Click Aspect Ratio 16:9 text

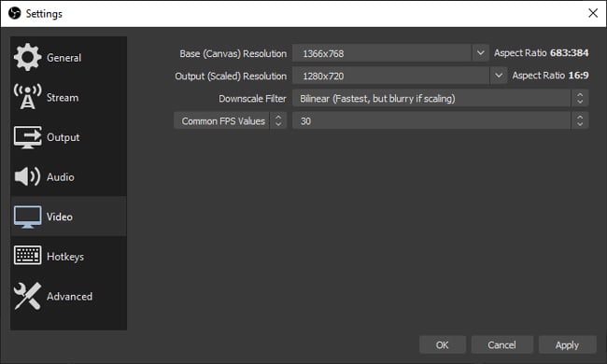click(550, 76)
